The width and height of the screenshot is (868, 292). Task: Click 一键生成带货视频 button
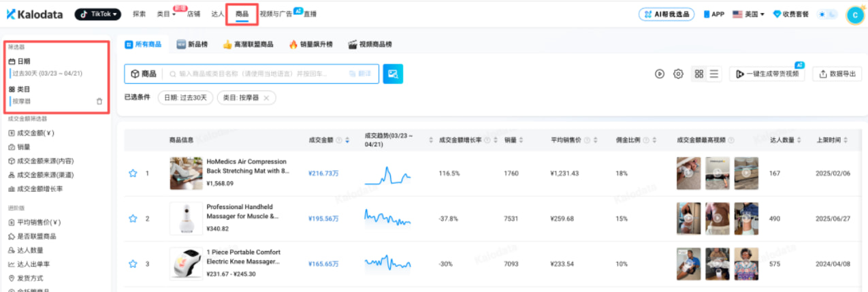767,74
